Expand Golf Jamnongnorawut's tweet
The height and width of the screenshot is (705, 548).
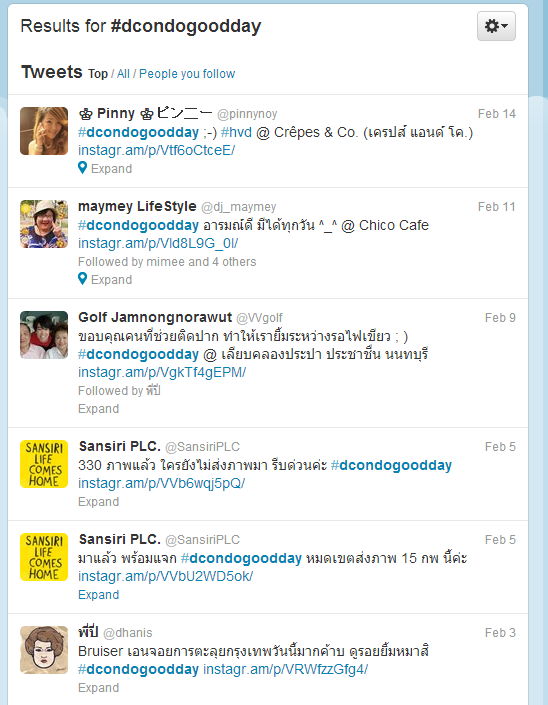98,409
